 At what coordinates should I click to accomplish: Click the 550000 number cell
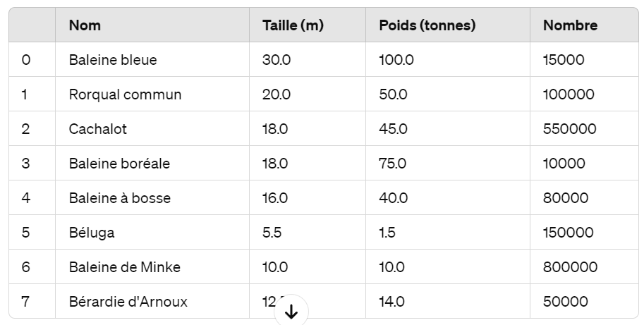569,129
